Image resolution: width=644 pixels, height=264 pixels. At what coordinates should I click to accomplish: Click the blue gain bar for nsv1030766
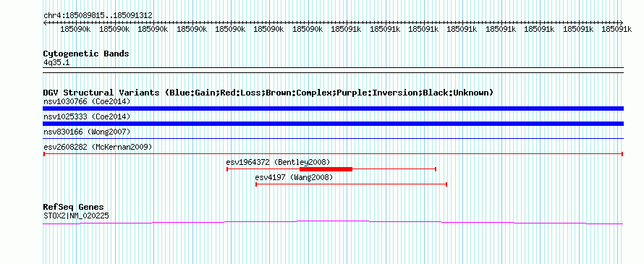click(x=333, y=108)
